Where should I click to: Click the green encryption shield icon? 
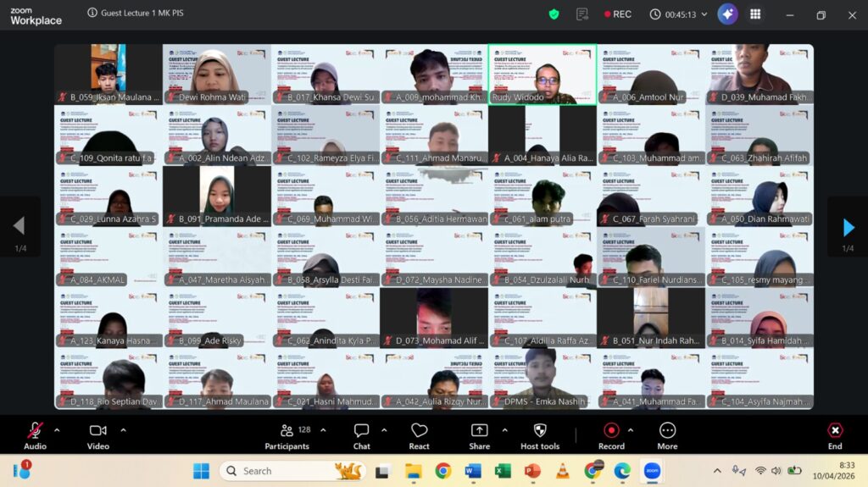click(554, 14)
